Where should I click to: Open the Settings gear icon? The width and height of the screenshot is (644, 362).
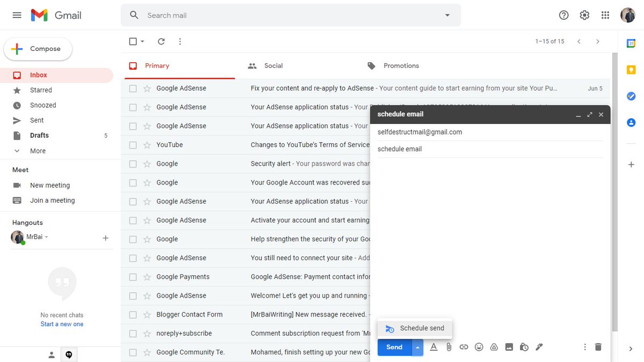(584, 15)
